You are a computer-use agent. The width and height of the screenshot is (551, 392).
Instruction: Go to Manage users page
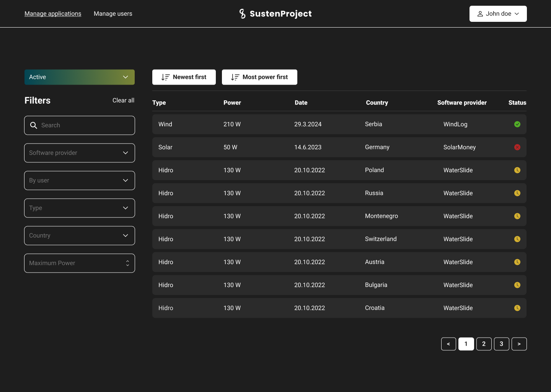pyautogui.click(x=113, y=14)
